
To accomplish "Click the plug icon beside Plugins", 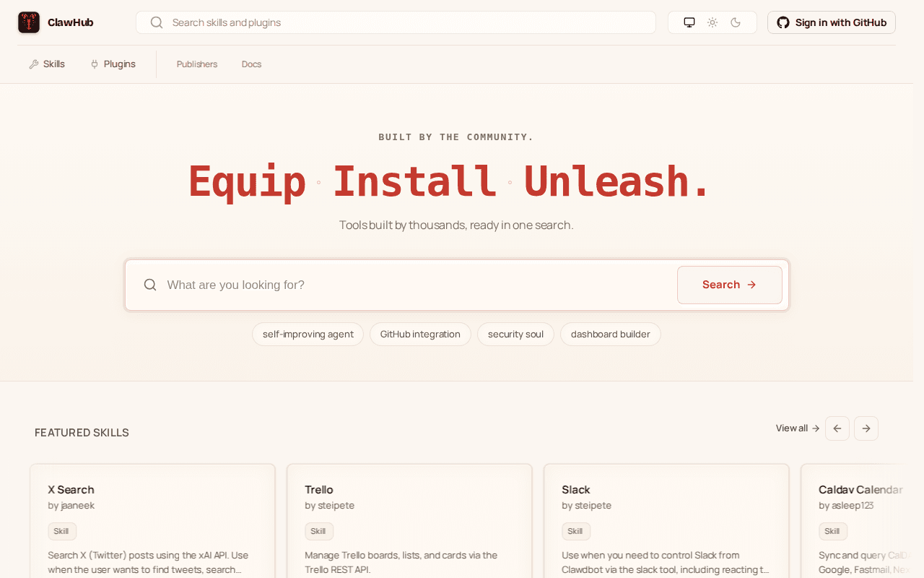I will coord(95,64).
